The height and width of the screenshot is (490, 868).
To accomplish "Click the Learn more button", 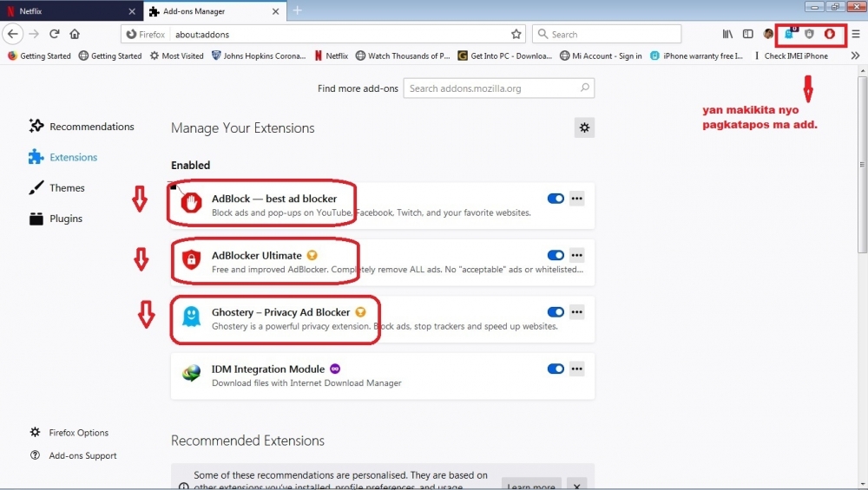I will [531, 486].
